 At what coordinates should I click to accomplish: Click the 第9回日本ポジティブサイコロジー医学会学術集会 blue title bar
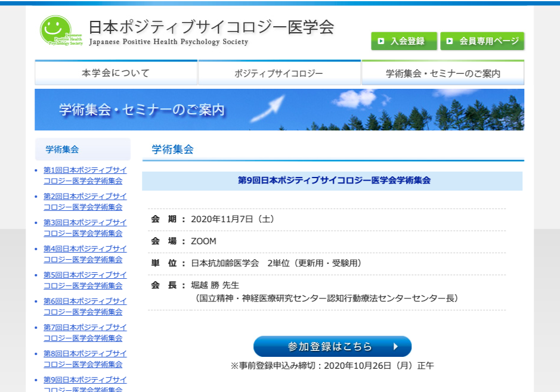[x=332, y=181]
